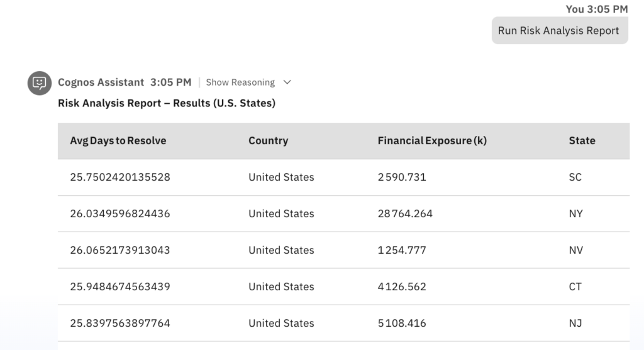The height and width of the screenshot is (350, 644).
Task: Click the United States cell in NJ row
Action: coord(281,324)
